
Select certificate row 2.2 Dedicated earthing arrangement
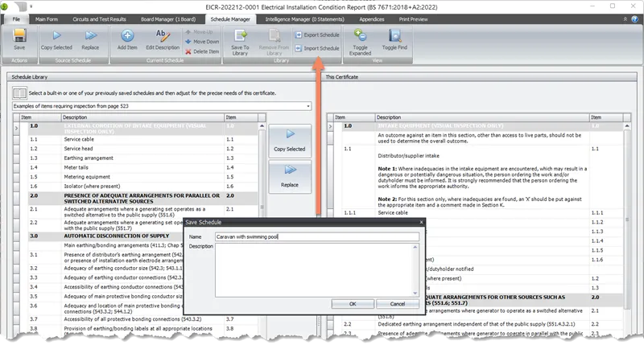coord(478,324)
